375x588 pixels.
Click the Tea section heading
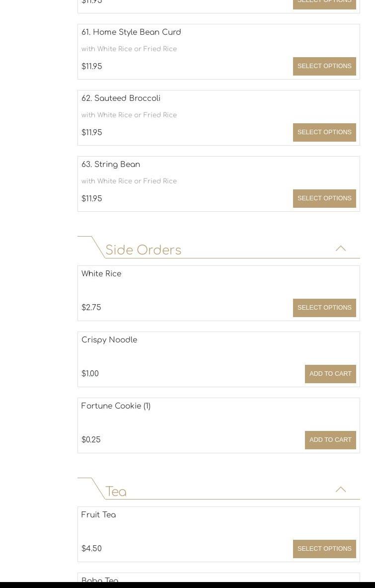tap(116, 492)
